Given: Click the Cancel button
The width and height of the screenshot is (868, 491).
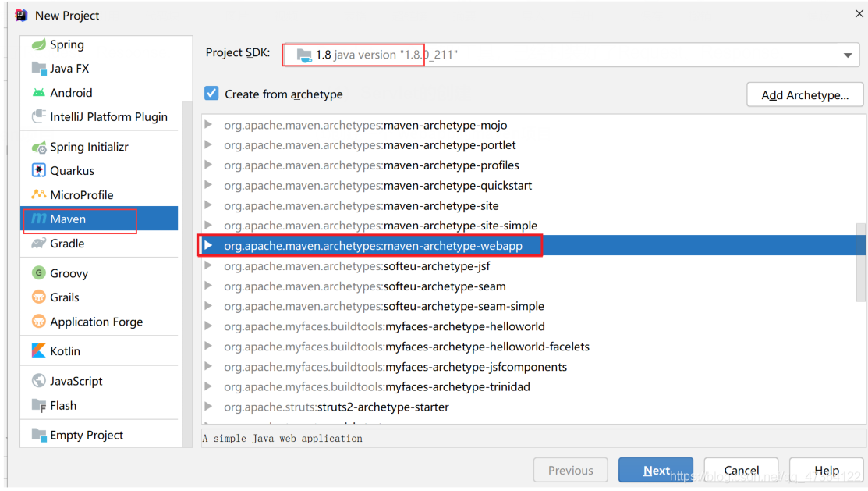Looking at the screenshot, I should pos(741,470).
